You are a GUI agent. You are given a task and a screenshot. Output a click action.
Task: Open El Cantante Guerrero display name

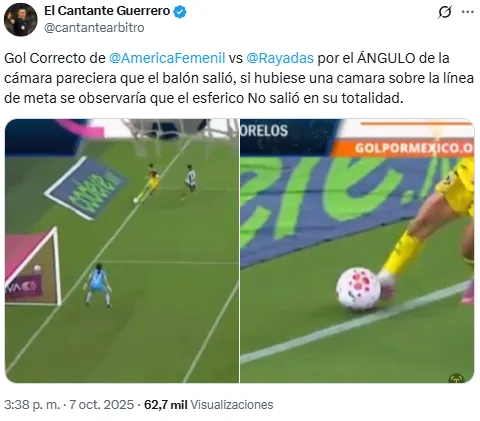[x=107, y=11]
